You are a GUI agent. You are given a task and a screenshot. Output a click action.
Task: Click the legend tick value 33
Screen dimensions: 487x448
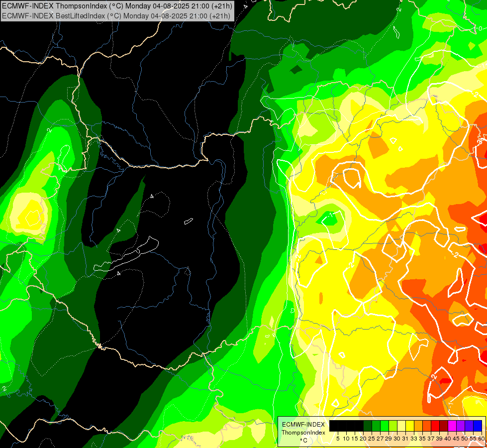click(414, 439)
